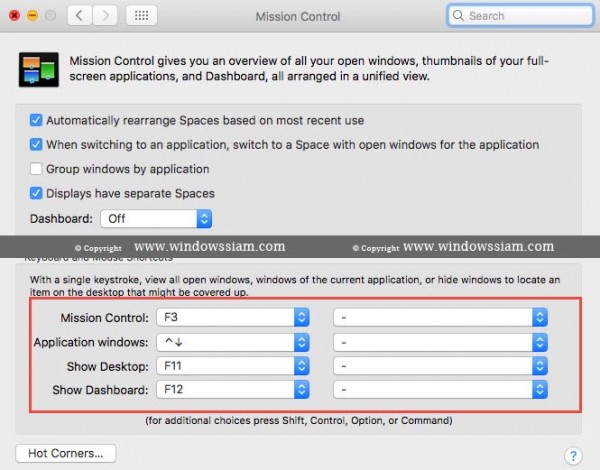
Task: Minimize the window with yellow button
Action: click(x=33, y=16)
